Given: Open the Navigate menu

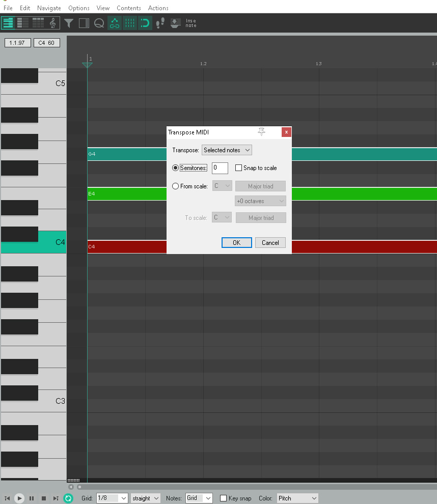Looking at the screenshot, I should (x=49, y=8).
